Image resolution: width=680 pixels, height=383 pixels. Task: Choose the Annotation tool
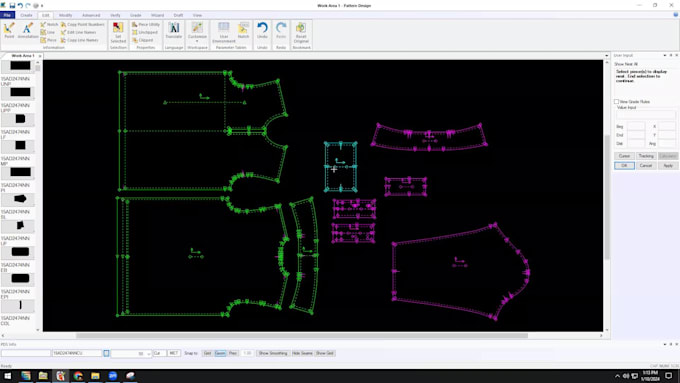point(28,31)
